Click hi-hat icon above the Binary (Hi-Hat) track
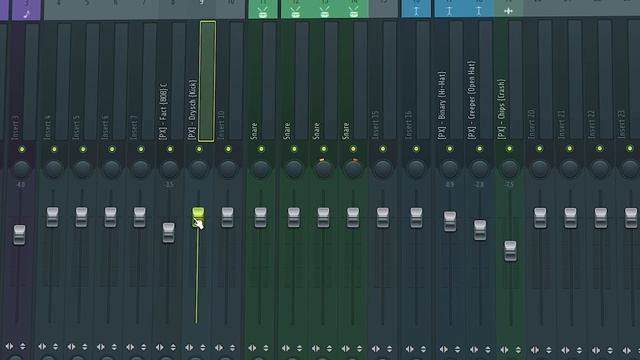The width and height of the screenshot is (640, 360). [x=449, y=11]
